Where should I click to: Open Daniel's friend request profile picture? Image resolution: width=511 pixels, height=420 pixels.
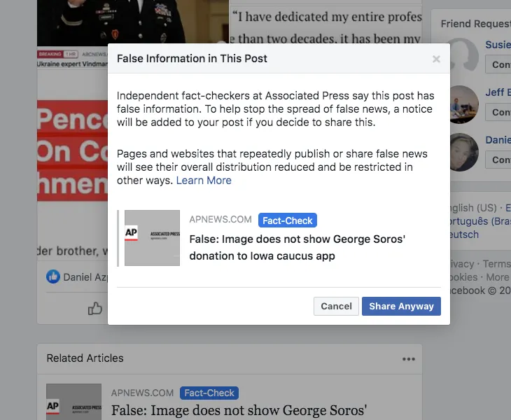[464, 152]
